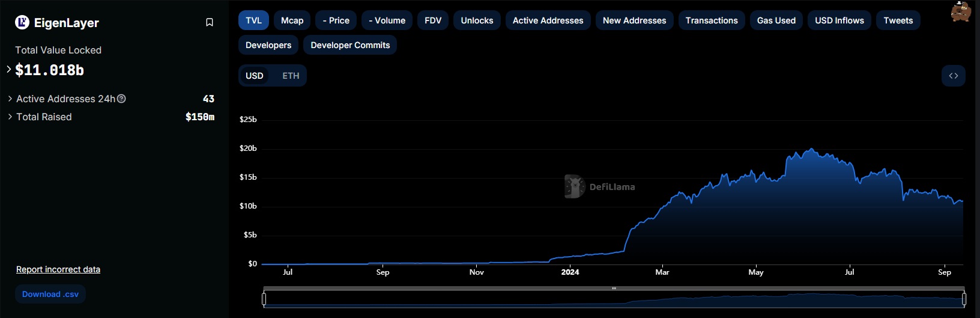Toggle the TVL chart metric
This screenshot has height=318, width=980.
tap(253, 20)
